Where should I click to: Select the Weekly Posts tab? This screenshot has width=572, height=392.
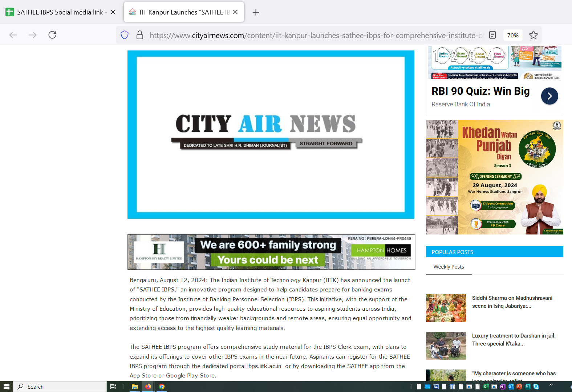[x=449, y=267]
